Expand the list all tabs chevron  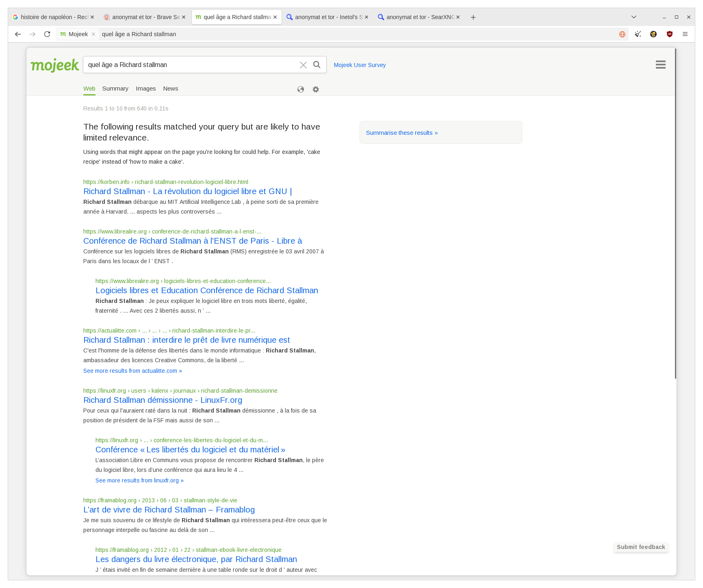coord(634,17)
